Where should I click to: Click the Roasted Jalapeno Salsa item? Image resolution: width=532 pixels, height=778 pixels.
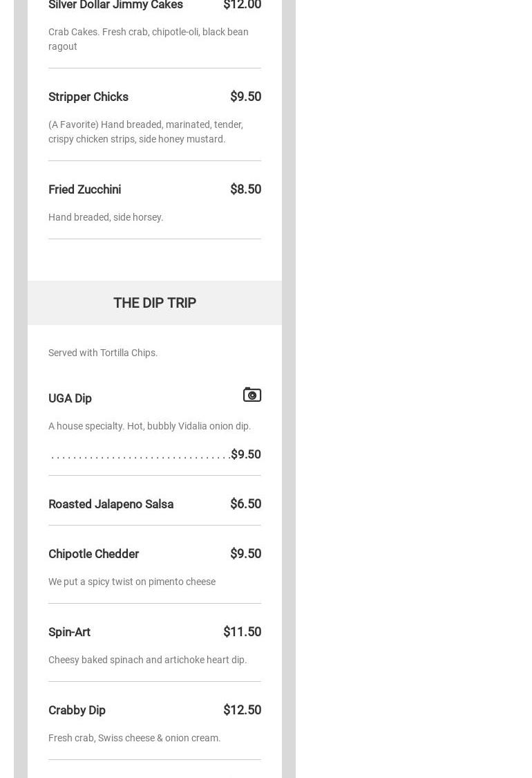pos(111,504)
